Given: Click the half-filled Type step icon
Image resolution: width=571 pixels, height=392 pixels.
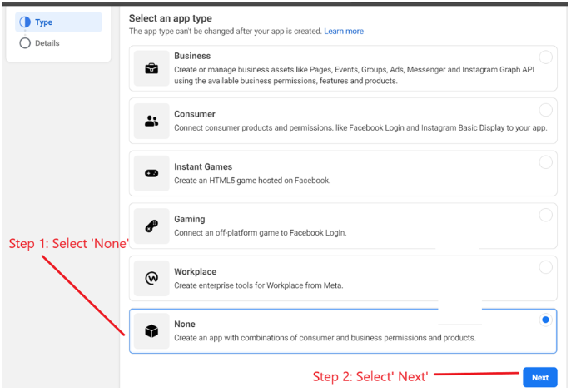Looking at the screenshot, I should click(24, 22).
